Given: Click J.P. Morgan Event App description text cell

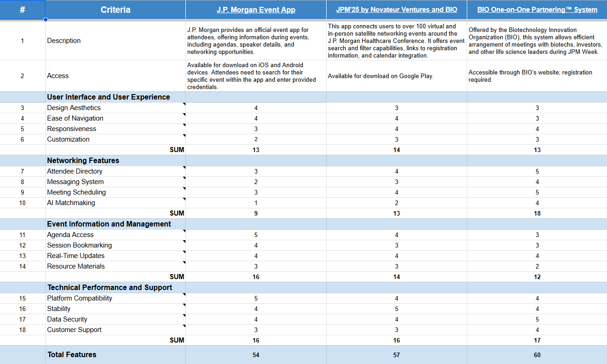Looking at the screenshot, I should [x=256, y=41].
